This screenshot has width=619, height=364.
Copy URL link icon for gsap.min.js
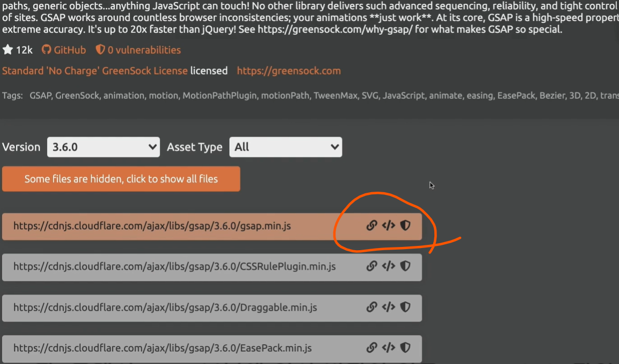[x=372, y=225]
